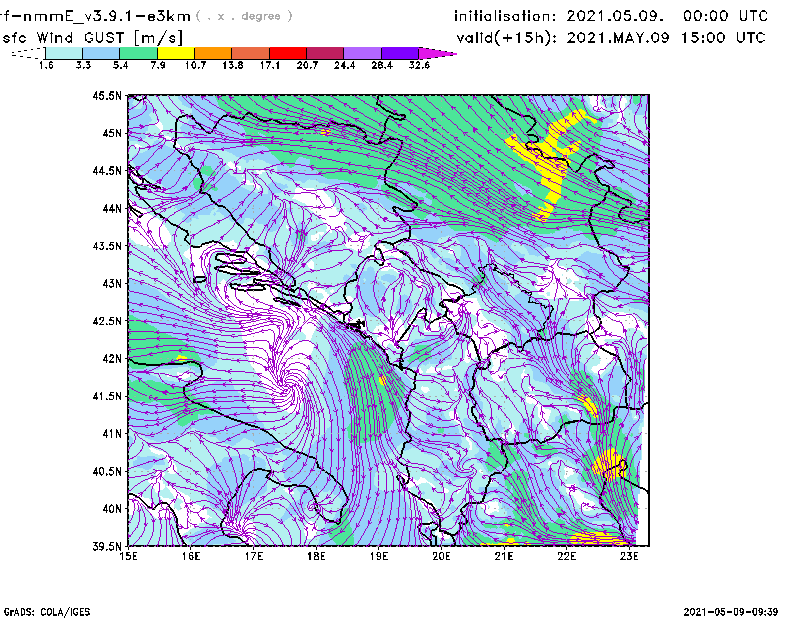This screenshot has height=618, width=800.
Task: Click the '44.5N' latitude label
Action: coord(107,170)
